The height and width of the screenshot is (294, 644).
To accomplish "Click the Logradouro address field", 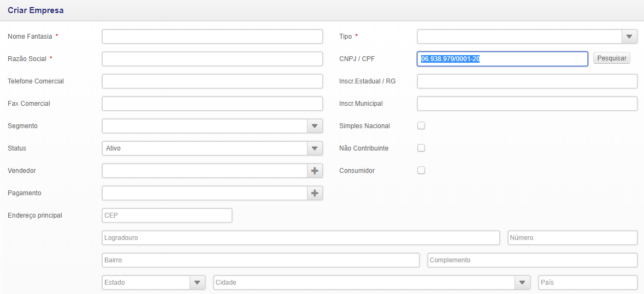I will tap(300, 238).
